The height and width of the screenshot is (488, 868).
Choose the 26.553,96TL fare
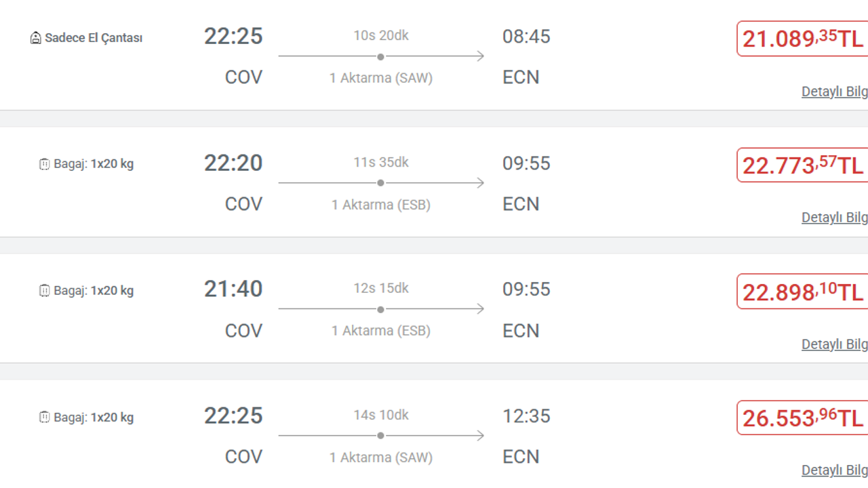[802, 418]
